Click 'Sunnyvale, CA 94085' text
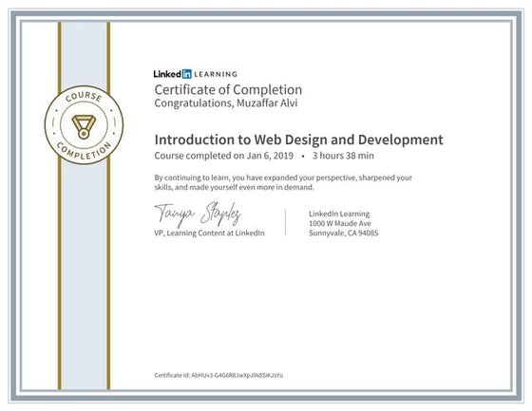Viewport: 532px width, 411px height. pos(343,233)
